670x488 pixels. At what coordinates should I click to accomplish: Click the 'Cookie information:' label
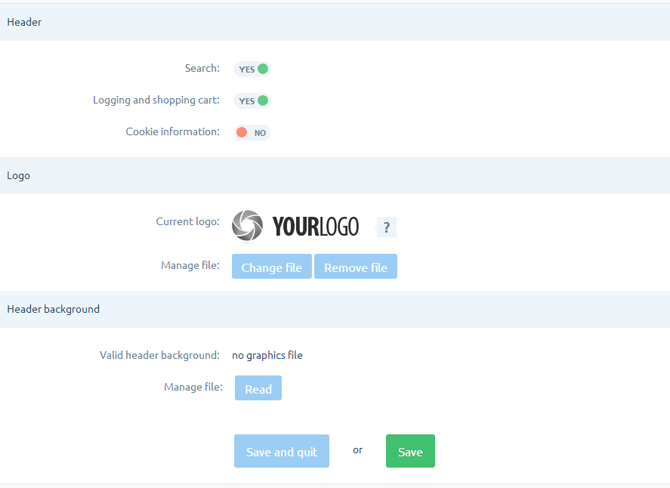pyautogui.click(x=173, y=132)
